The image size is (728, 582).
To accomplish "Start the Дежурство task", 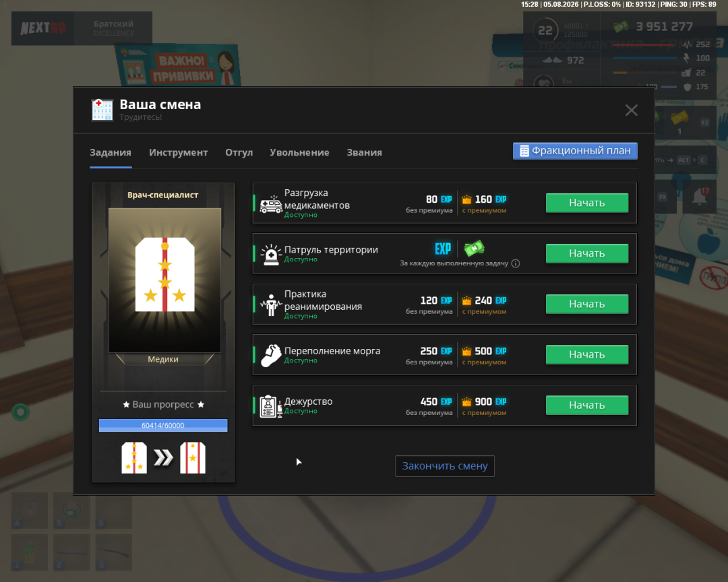I will click(587, 405).
